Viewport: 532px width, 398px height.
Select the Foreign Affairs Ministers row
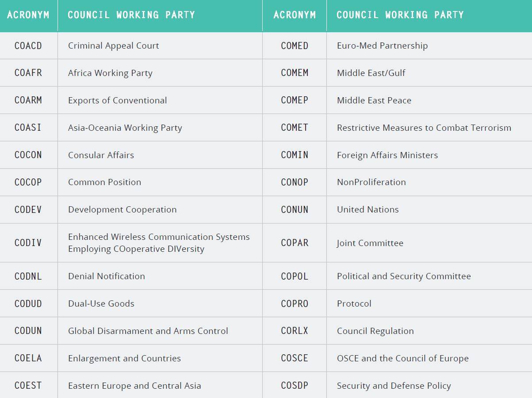click(397, 155)
